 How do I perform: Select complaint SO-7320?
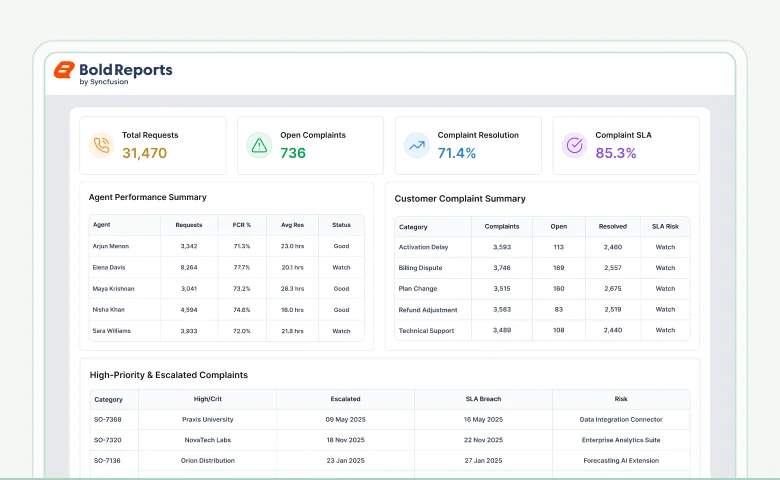107,440
